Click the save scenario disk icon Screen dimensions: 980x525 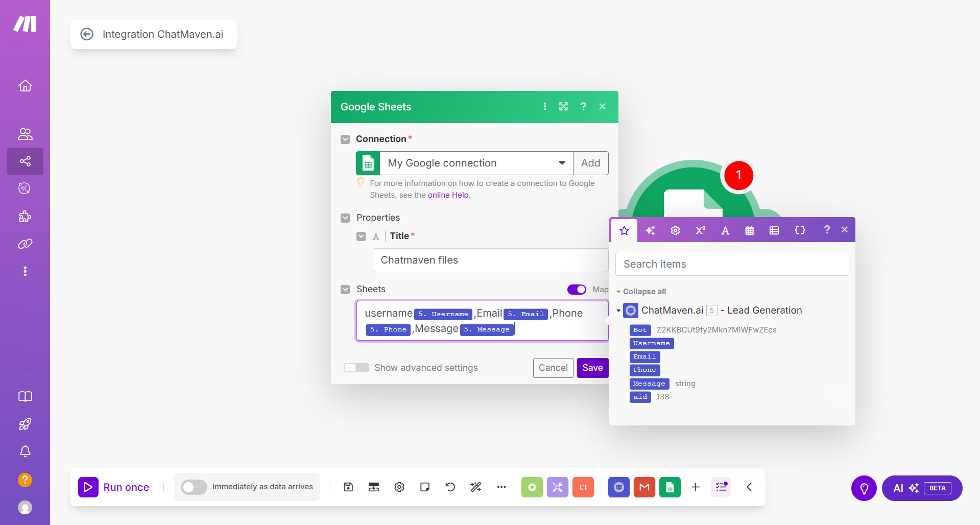[348, 487]
